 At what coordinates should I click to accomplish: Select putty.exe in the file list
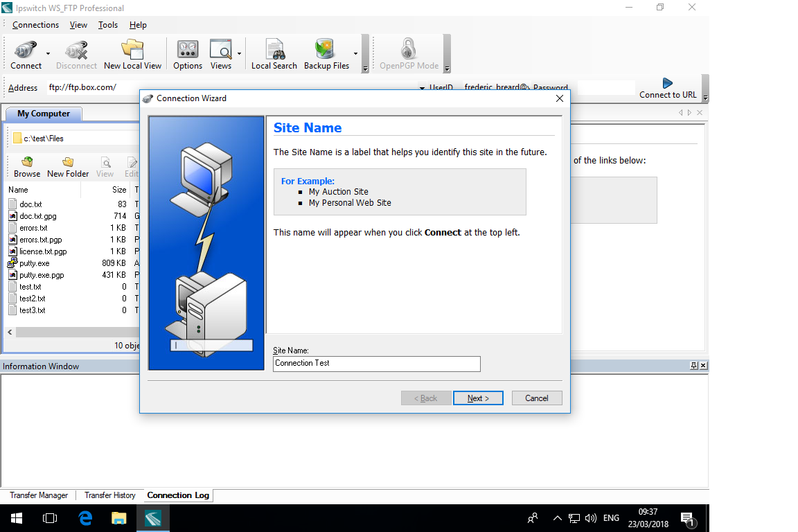coord(34,263)
